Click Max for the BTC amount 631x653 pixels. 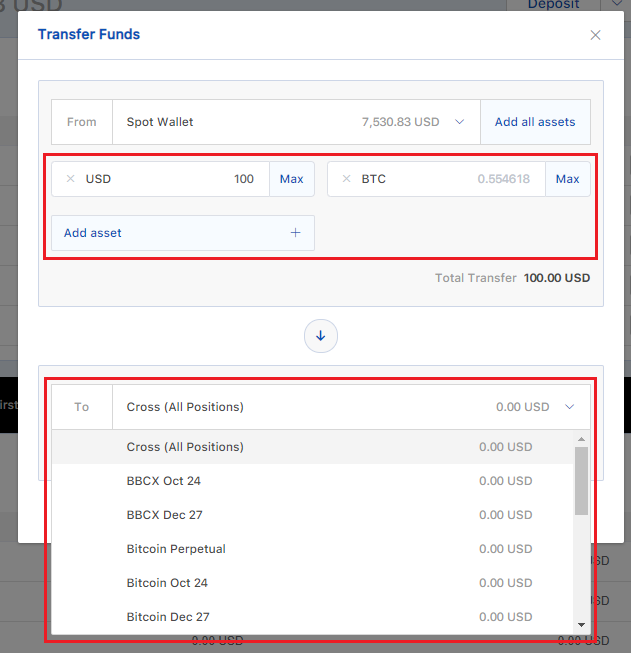(567, 179)
